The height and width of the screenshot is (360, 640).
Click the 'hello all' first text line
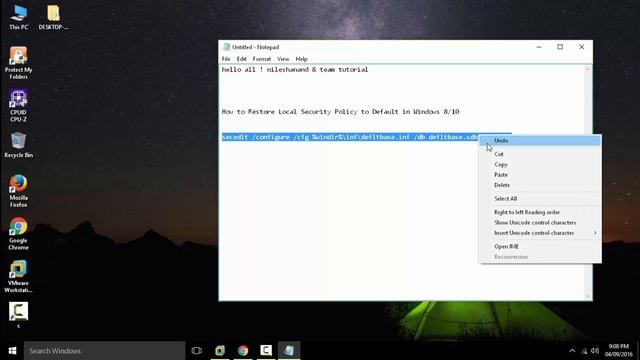tap(295, 70)
